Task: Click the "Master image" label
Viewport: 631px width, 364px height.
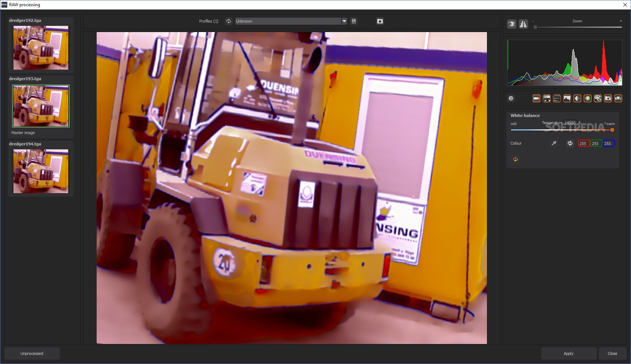Action: [23, 133]
